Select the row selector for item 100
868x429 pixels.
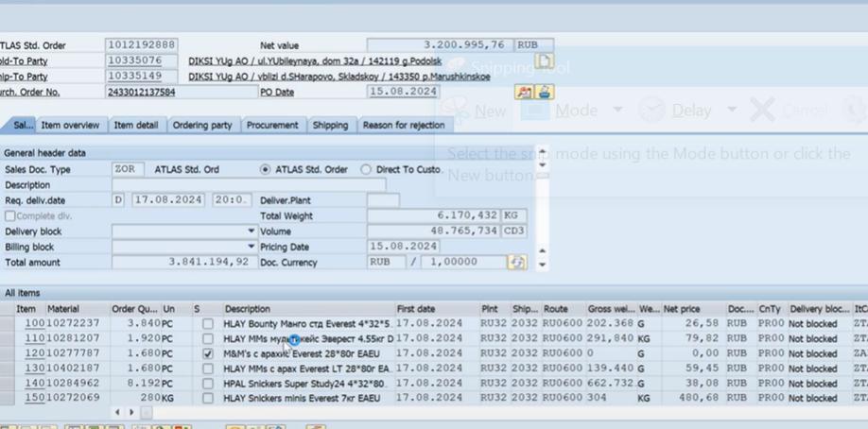[x=8, y=323]
